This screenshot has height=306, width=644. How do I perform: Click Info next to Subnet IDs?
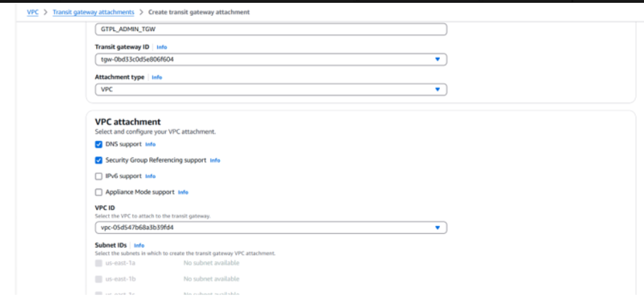(139, 245)
